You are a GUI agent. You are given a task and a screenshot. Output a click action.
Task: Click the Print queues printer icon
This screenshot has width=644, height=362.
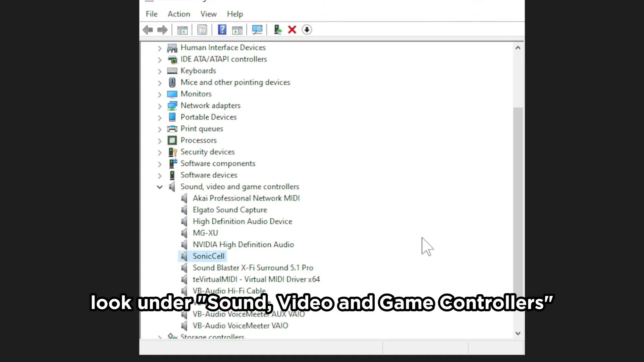(x=172, y=129)
